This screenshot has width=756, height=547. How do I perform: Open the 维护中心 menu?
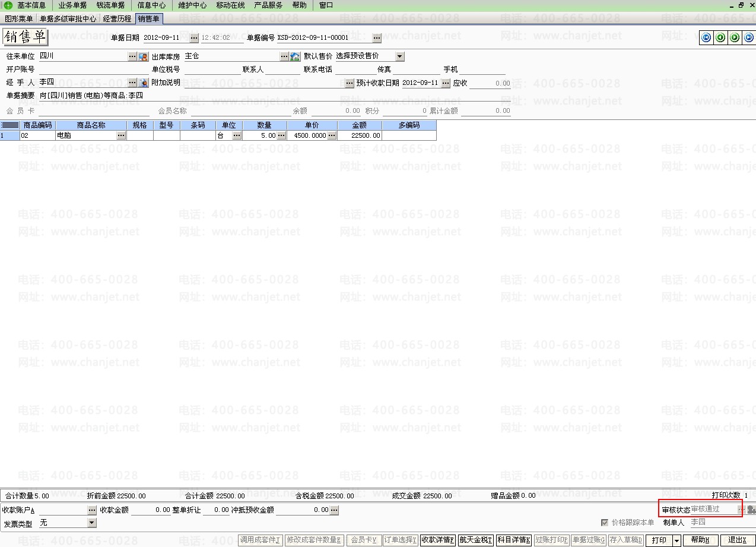click(192, 5)
